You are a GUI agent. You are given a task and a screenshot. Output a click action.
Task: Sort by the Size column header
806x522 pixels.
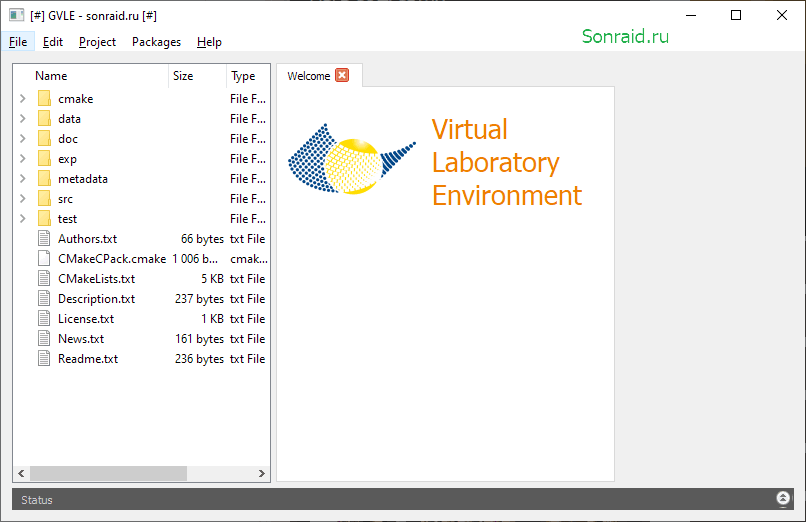click(x=197, y=76)
